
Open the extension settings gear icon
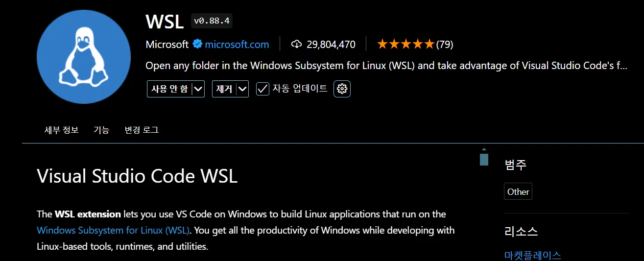[x=342, y=89]
